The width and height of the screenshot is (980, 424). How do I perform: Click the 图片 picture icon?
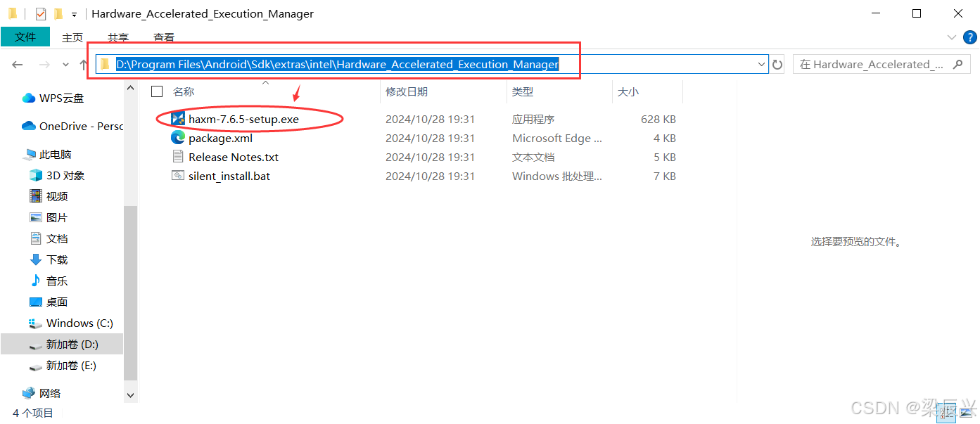(x=36, y=217)
